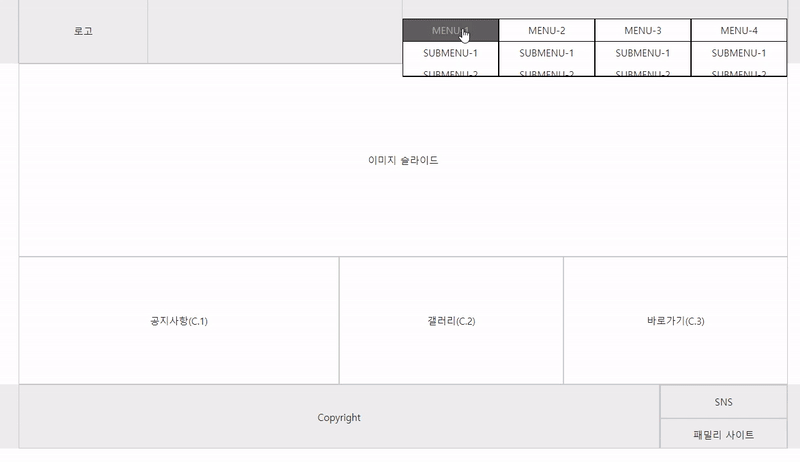The width and height of the screenshot is (800, 462).
Task: Click the 로고 logo area
Action: [x=83, y=31]
